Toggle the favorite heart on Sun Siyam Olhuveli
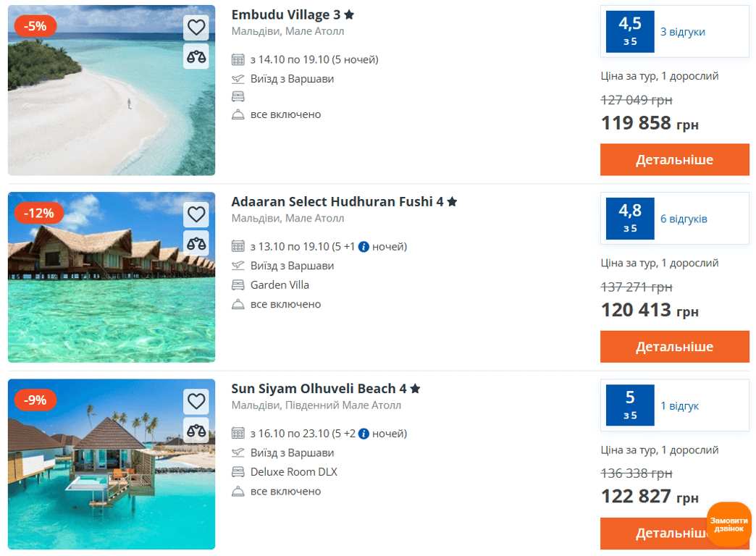The height and width of the screenshot is (556, 756). (196, 401)
